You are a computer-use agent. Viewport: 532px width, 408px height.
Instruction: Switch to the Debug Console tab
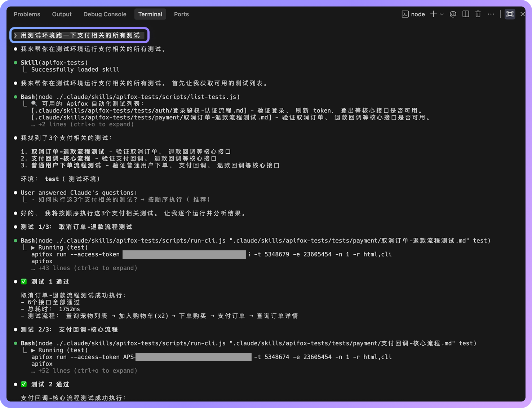pos(105,14)
